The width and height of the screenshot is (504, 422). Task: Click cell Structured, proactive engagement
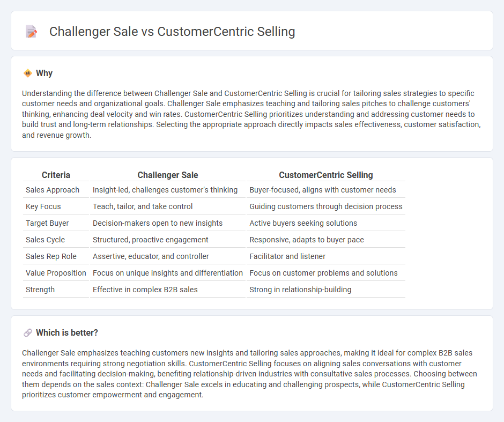pyautogui.click(x=168, y=240)
